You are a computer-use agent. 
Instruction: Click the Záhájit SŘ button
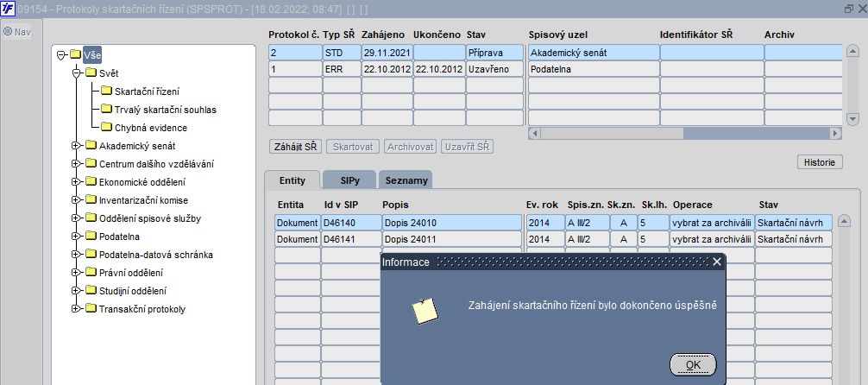(296, 147)
